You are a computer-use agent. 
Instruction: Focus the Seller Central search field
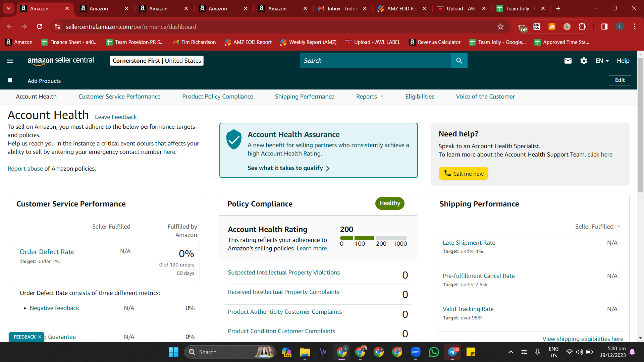(x=375, y=61)
